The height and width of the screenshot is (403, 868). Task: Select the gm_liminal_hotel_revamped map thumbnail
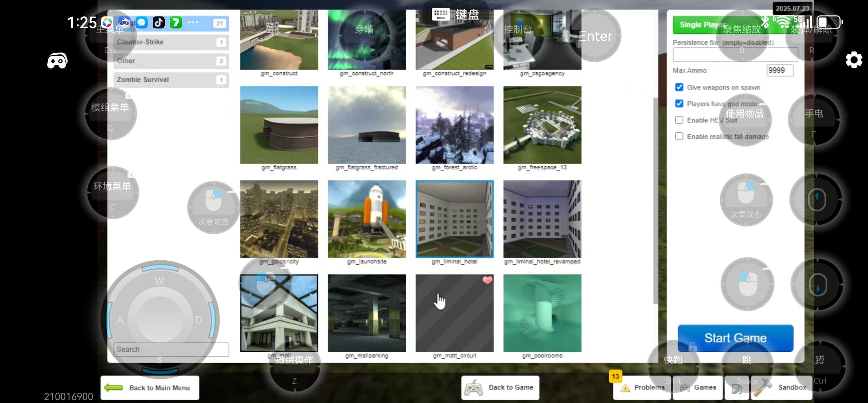542,219
